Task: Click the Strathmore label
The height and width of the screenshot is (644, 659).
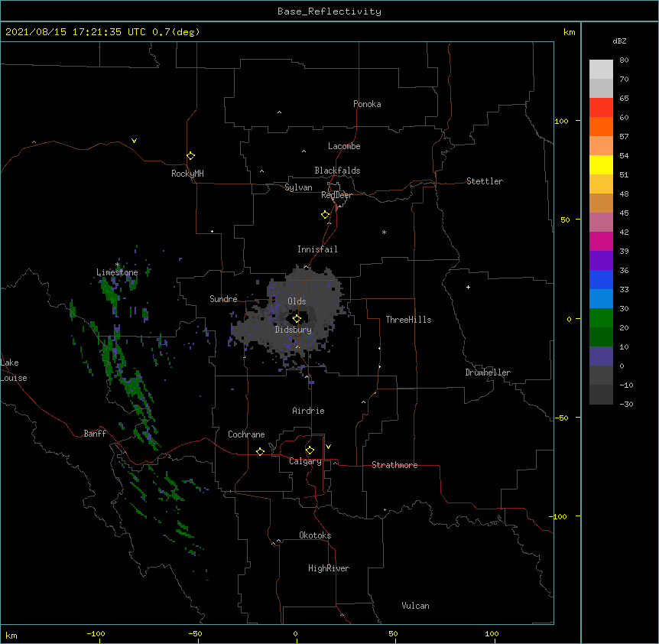Action: pos(394,465)
